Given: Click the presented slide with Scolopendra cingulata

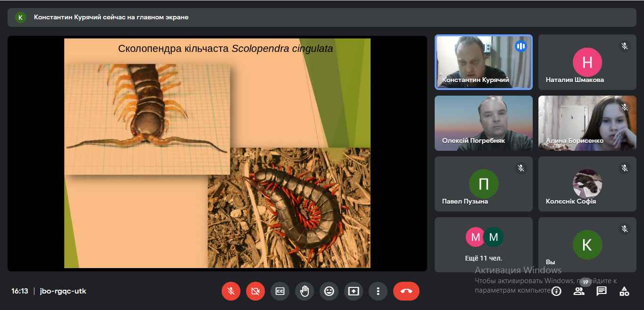Looking at the screenshot, I should (x=217, y=153).
